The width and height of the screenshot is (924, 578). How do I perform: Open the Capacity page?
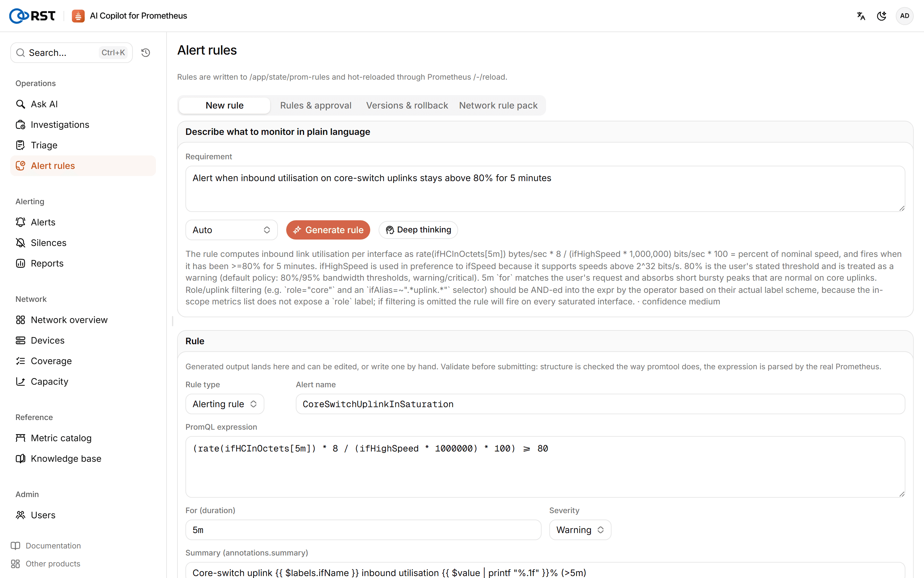pos(83,381)
